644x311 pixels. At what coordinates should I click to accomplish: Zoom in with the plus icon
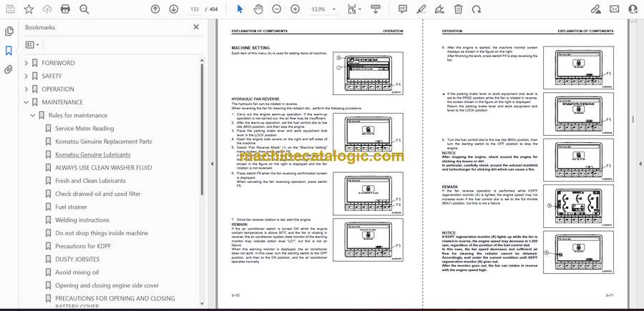[295, 9]
